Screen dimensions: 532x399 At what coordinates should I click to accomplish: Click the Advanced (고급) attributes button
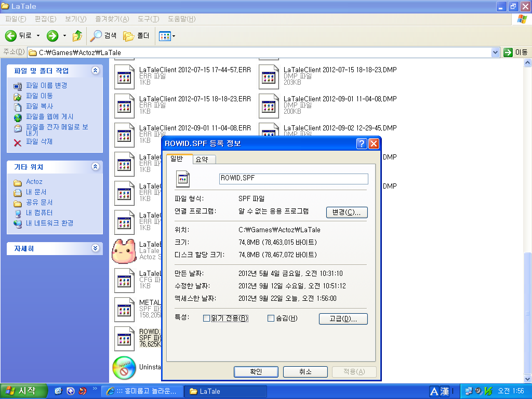[343, 319]
